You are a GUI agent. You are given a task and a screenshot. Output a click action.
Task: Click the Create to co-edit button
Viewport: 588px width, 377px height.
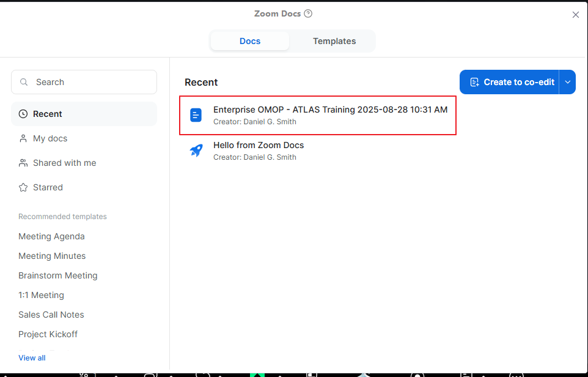[511, 81]
